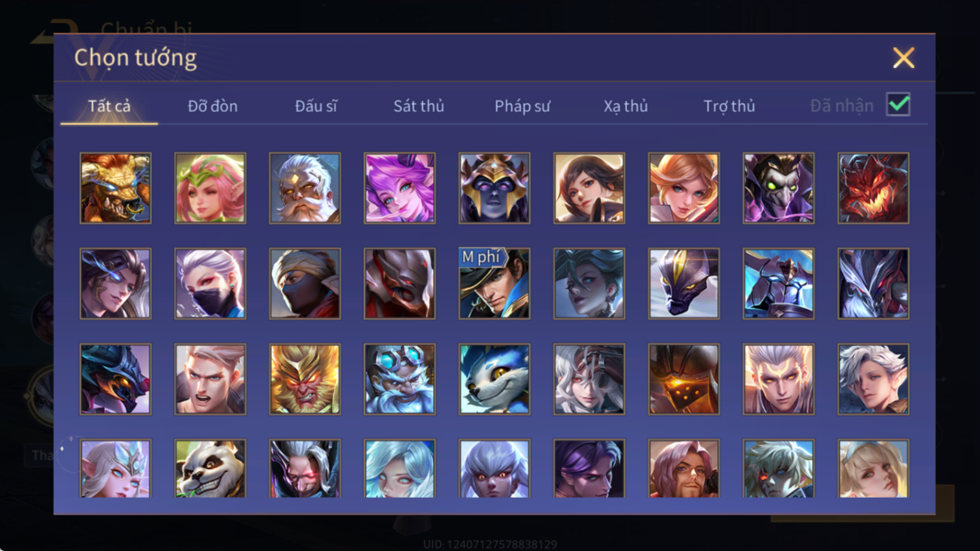Open the 'Trợ thủ' tab
This screenshot has height=551, width=980.
(729, 106)
